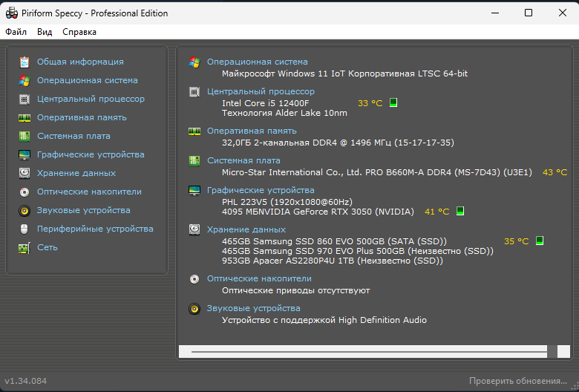Click the scrollbar thumb at the right end
The width and height of the screenshot is (579, 392).
552,352
